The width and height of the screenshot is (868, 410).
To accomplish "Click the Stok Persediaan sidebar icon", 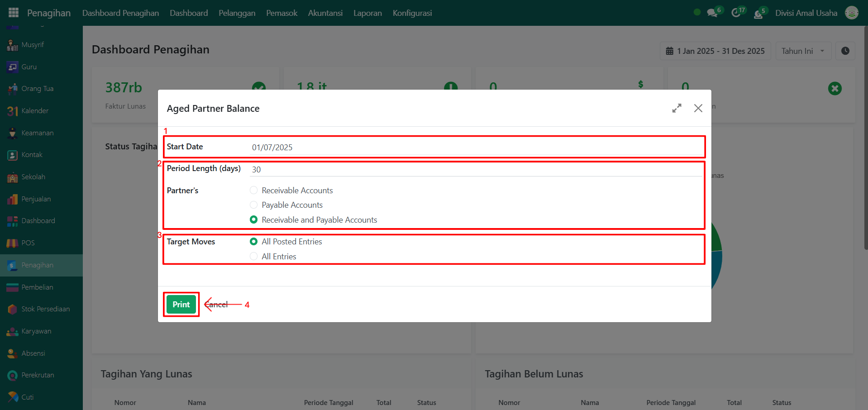I will (13, 309).
